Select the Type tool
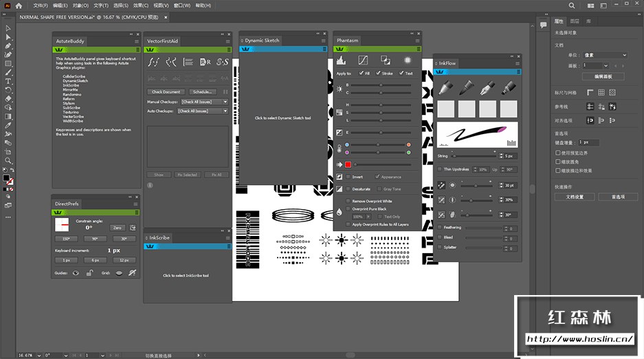 click(x=8, y=81)
